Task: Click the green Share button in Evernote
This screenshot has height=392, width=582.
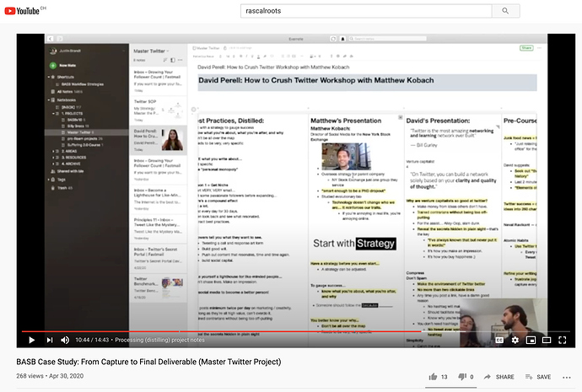Action: pyautogui.click(x=526, y=48)
